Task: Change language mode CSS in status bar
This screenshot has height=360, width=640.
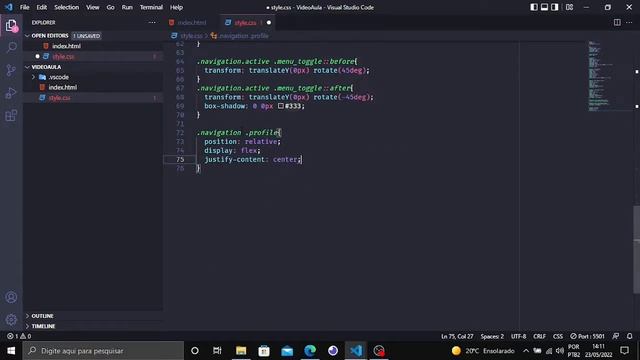Action: (x=558, y=336)
